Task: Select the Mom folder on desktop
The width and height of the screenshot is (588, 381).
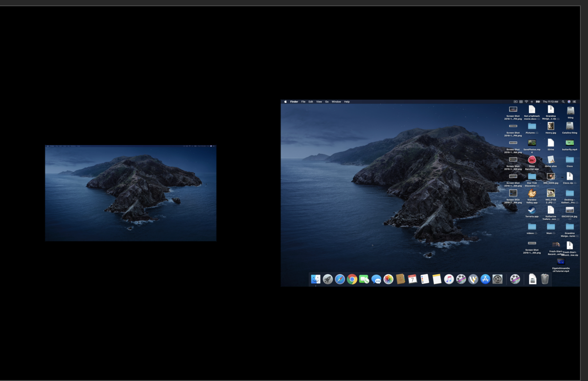Action: pos(551,227)
